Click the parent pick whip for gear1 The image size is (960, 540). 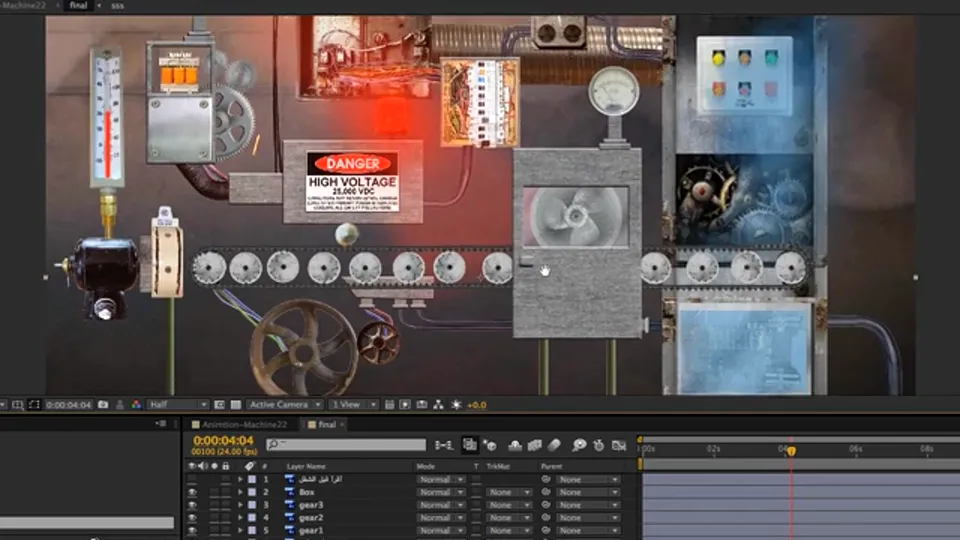pyautogui.click(x=546, y=530)
